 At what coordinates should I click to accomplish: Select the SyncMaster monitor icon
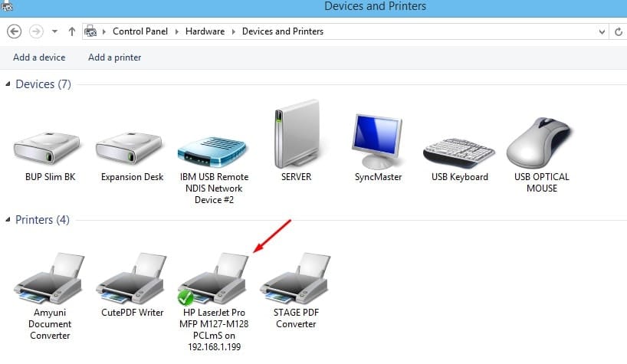(377, 142)
